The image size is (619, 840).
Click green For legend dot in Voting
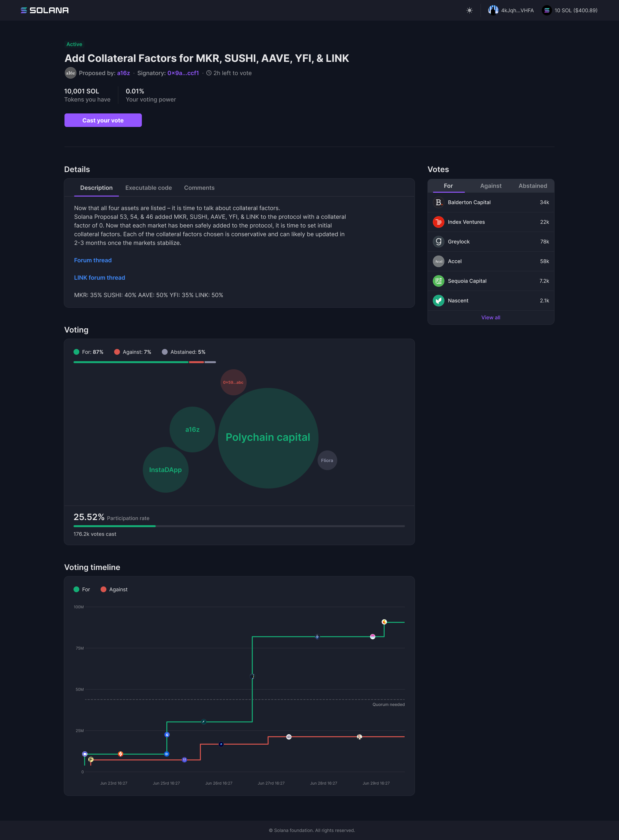76,352
